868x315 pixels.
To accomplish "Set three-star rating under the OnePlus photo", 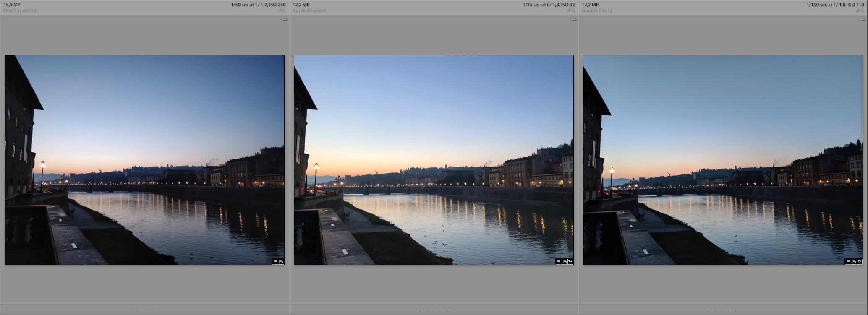I will 144,310.
